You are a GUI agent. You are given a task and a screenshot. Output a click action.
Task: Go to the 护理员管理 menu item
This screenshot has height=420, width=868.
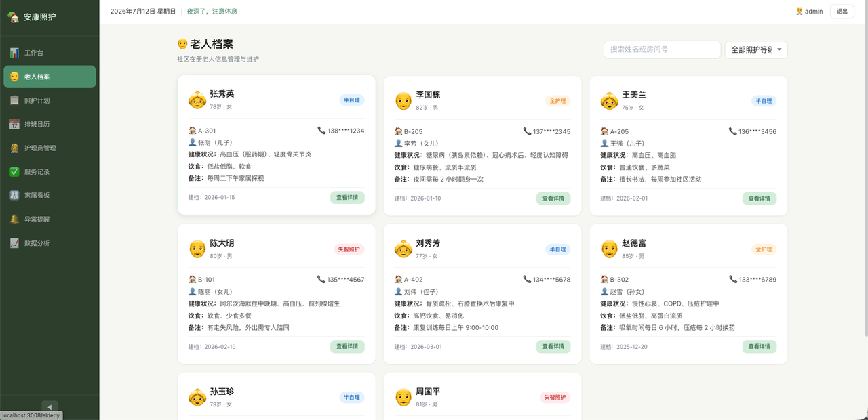[50, 148]
